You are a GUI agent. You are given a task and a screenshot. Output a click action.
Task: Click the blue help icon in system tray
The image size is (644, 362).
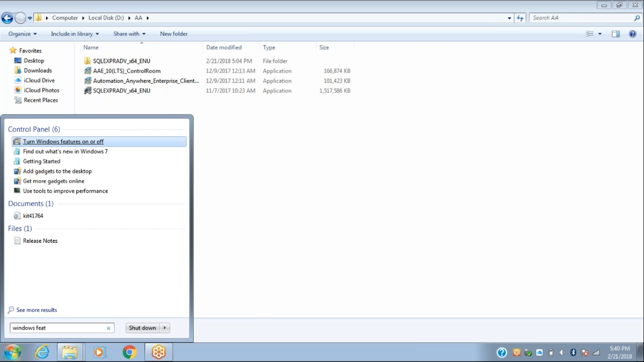pyautogui.click(x=502, y=353)
